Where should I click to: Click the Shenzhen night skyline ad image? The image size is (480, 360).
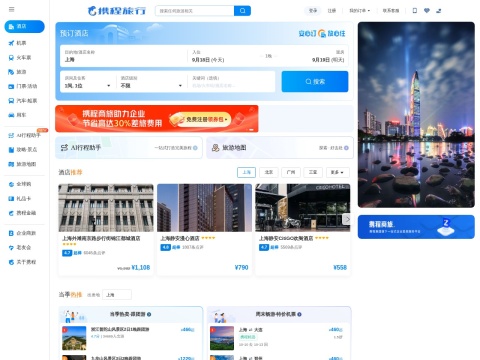coord(416,115)
